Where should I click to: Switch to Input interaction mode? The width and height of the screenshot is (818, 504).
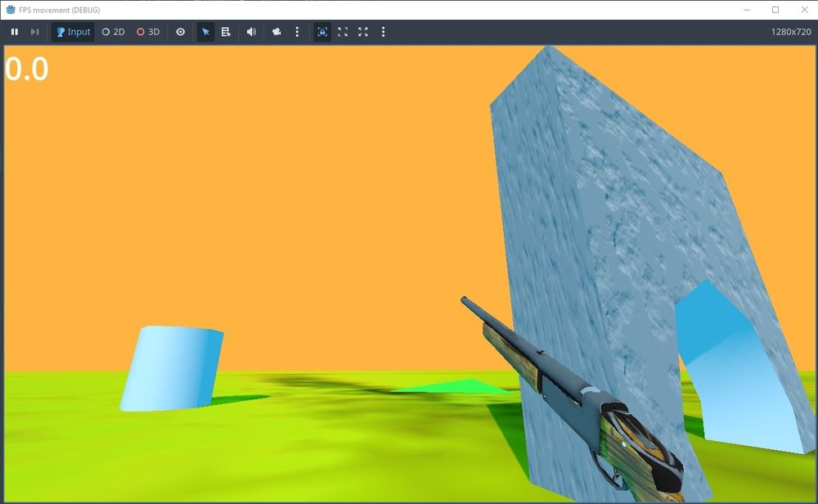[72, 32]
